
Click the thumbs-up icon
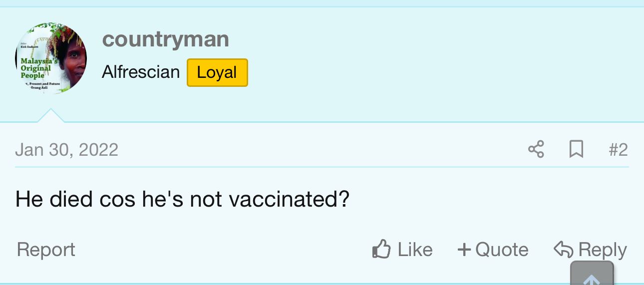pyautogui.click(x=381, y=249)
